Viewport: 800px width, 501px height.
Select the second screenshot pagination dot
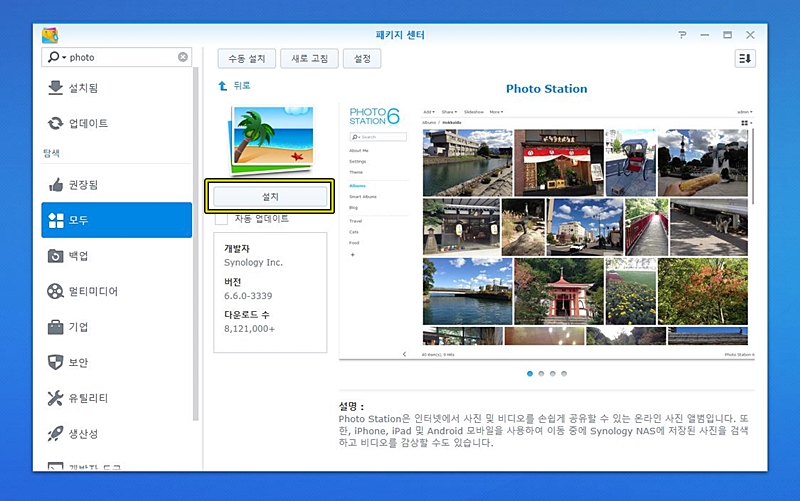tap(541, 373)
